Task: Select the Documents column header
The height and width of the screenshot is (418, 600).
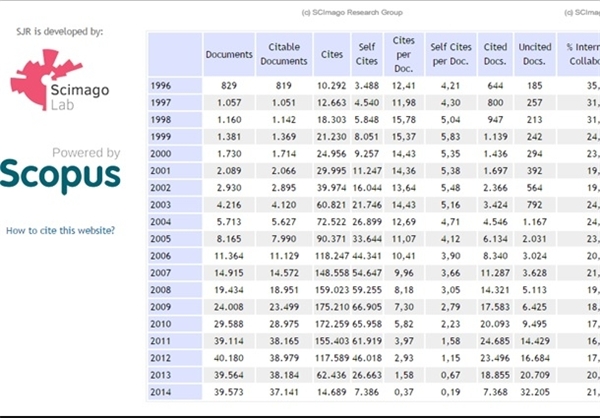Action: 229,54
